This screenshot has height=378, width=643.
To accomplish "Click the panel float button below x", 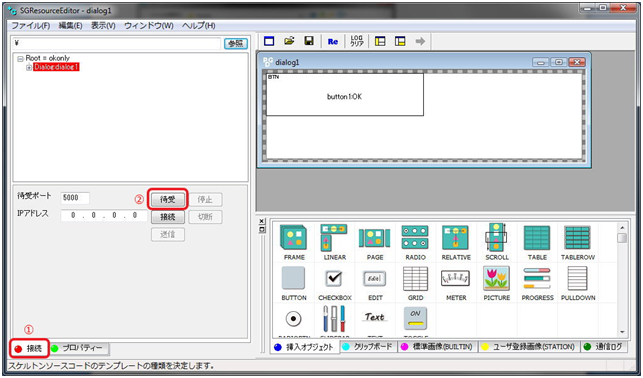I will click(x=262, y=230).
